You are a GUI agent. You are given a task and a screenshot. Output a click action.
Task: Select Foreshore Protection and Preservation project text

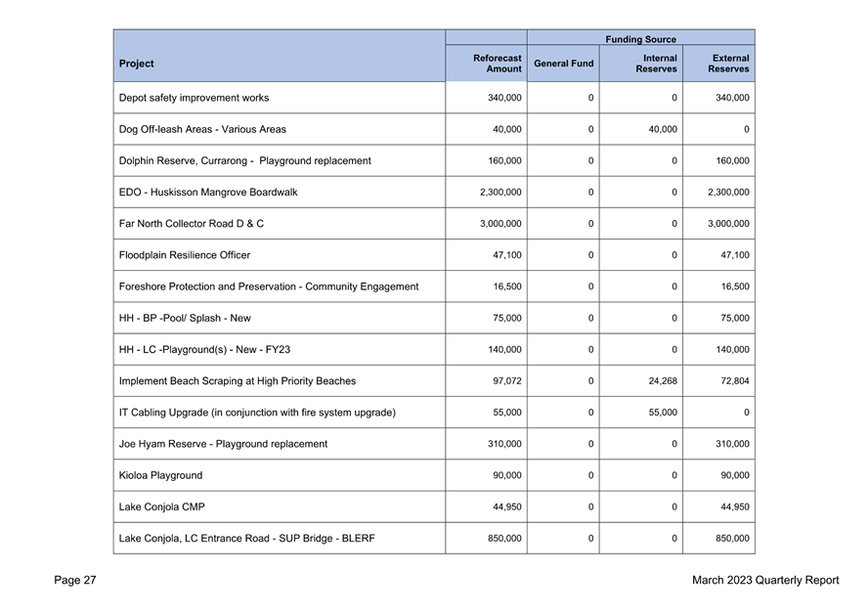269,286
